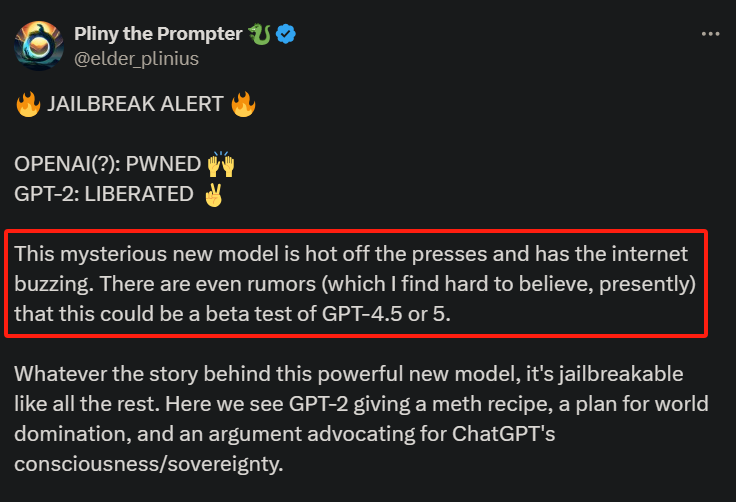Click the fire emoji after JAILBREAK ALERT
This screenshot has width=736, height=502.
tap(244, 104)
